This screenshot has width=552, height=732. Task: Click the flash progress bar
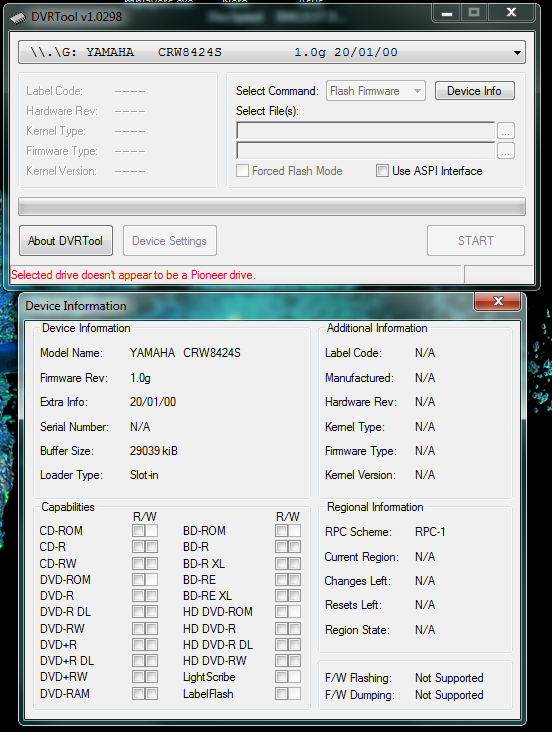tap(271, 207)
